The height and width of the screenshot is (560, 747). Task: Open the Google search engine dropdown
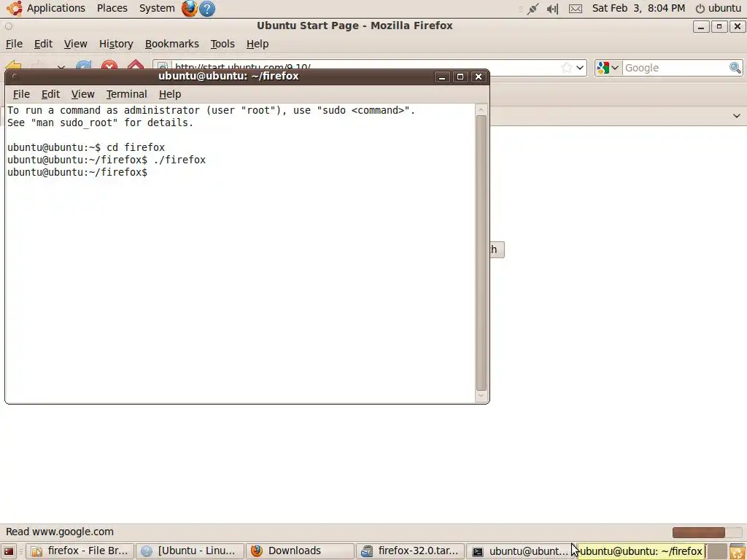click(x=608, y=68)
